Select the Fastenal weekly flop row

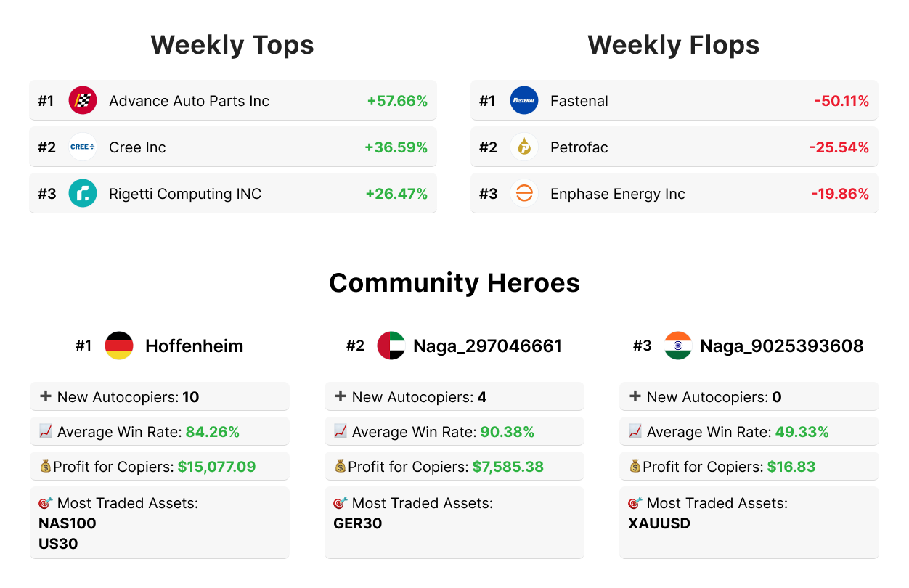tap(674, 101)
